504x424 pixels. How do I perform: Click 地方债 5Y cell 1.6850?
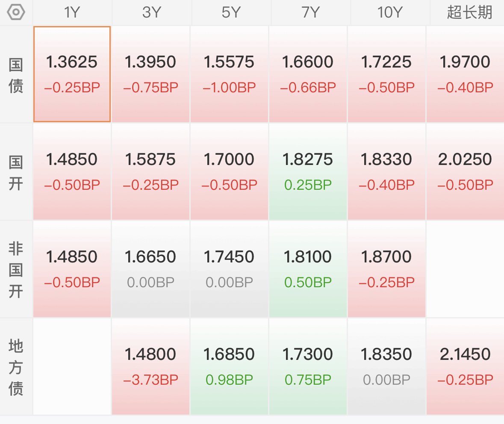pos(230,366)
